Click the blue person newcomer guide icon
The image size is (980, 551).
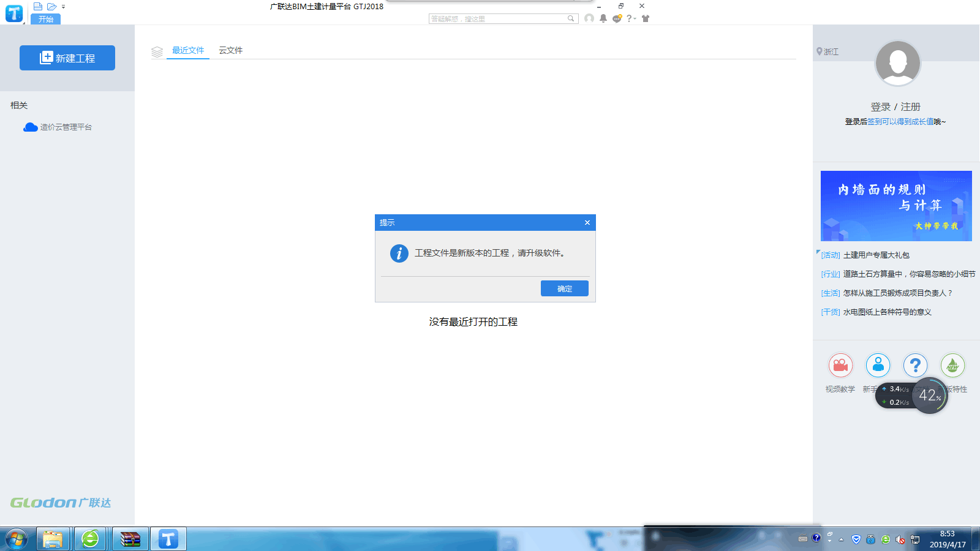pyautogui.click(x=878, y=365)
